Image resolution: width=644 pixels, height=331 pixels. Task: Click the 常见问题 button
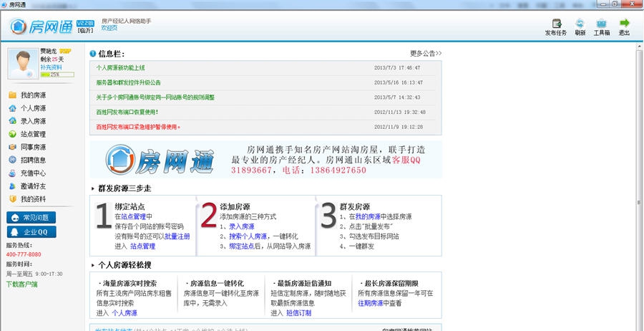[x=31, y=218]
